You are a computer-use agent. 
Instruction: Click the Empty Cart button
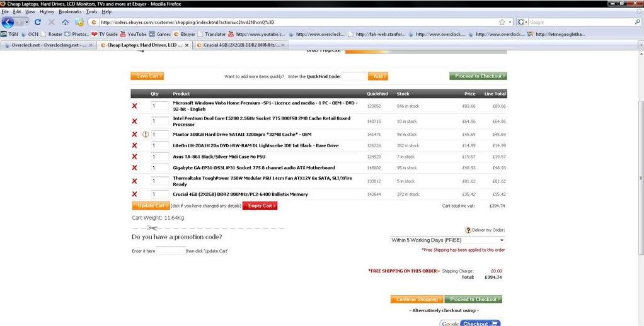pos(260,205)
